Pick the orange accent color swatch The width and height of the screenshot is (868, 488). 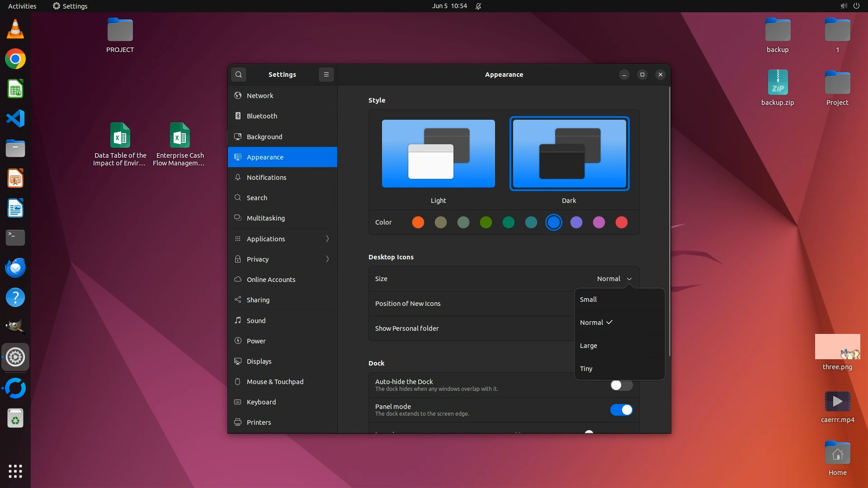[418, 222]
